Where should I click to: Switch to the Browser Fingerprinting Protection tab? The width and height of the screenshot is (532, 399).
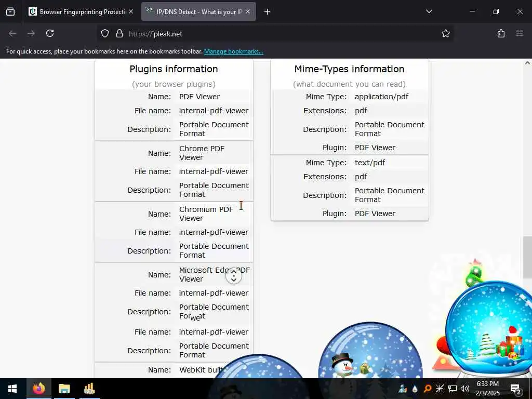[81, 11]
